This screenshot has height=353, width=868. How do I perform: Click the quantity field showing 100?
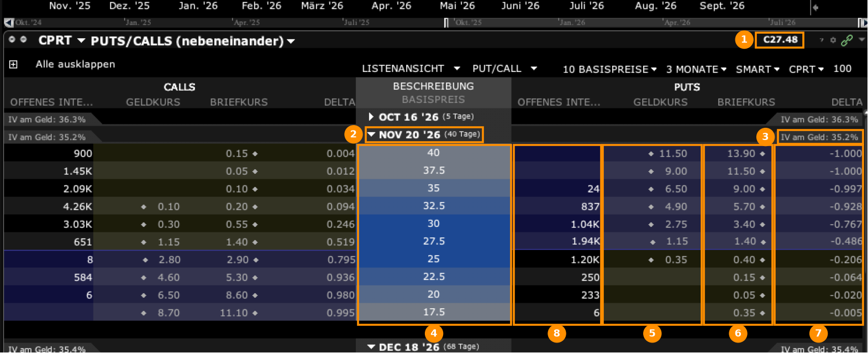(842, 69)
